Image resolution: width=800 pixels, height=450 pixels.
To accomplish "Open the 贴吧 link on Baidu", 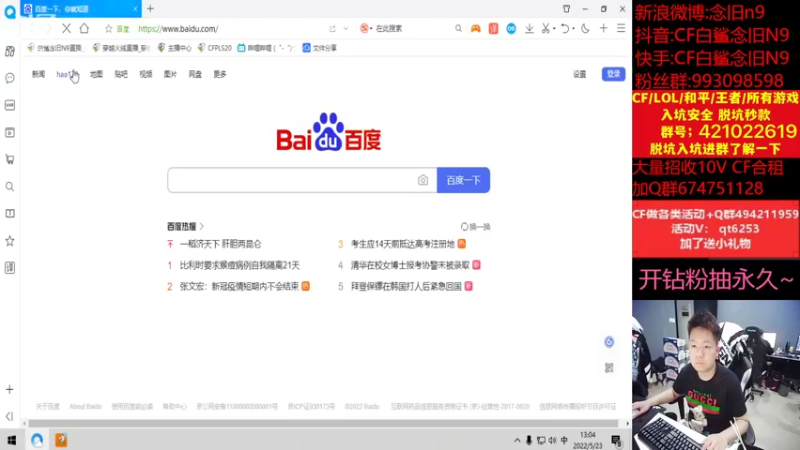I will click(121, 74).
